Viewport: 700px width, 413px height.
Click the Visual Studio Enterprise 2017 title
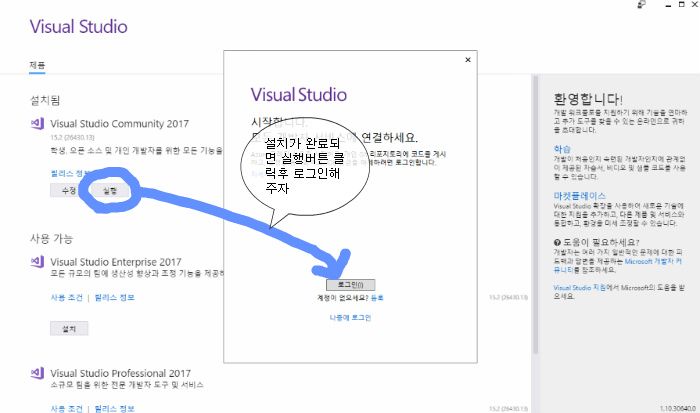tap(116, 262)
